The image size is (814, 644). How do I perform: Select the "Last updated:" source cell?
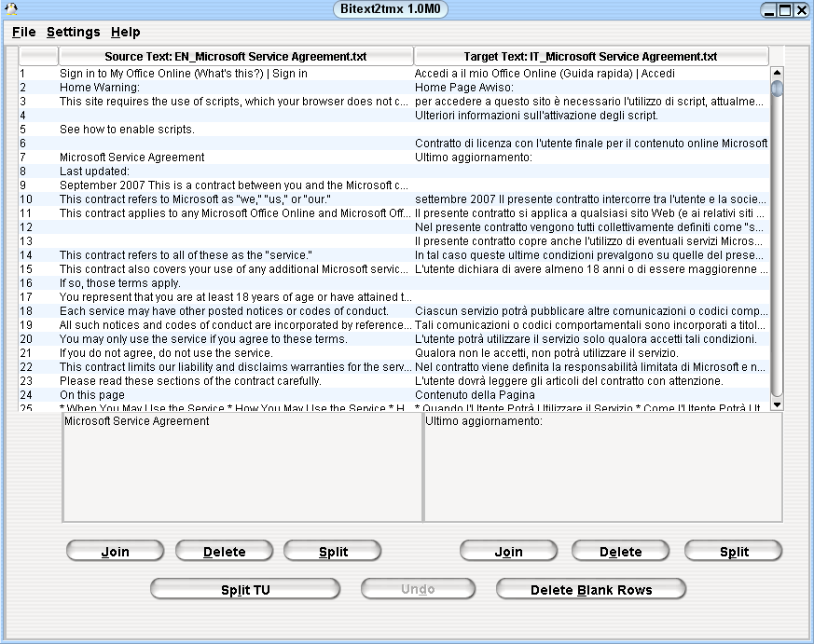coord(236,171)
